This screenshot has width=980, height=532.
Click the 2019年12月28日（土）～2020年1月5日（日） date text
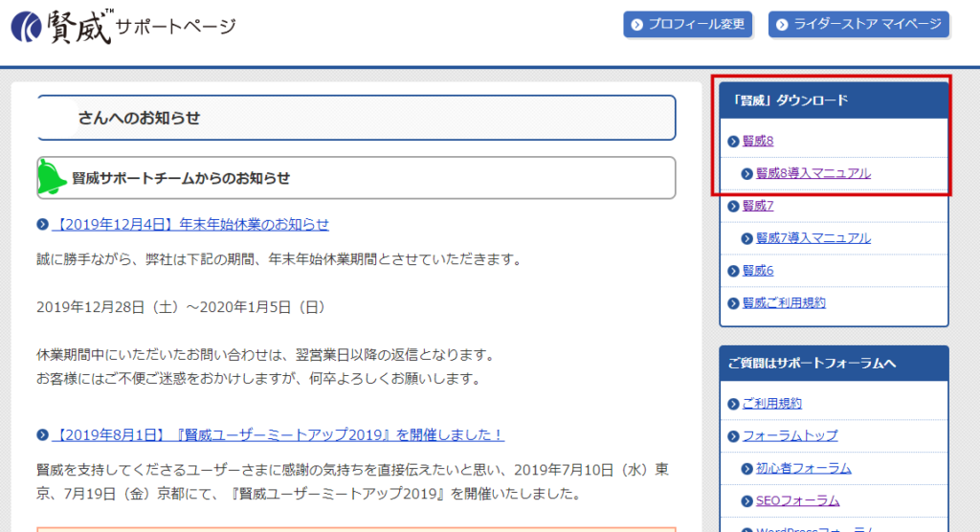tap(181, 307)
